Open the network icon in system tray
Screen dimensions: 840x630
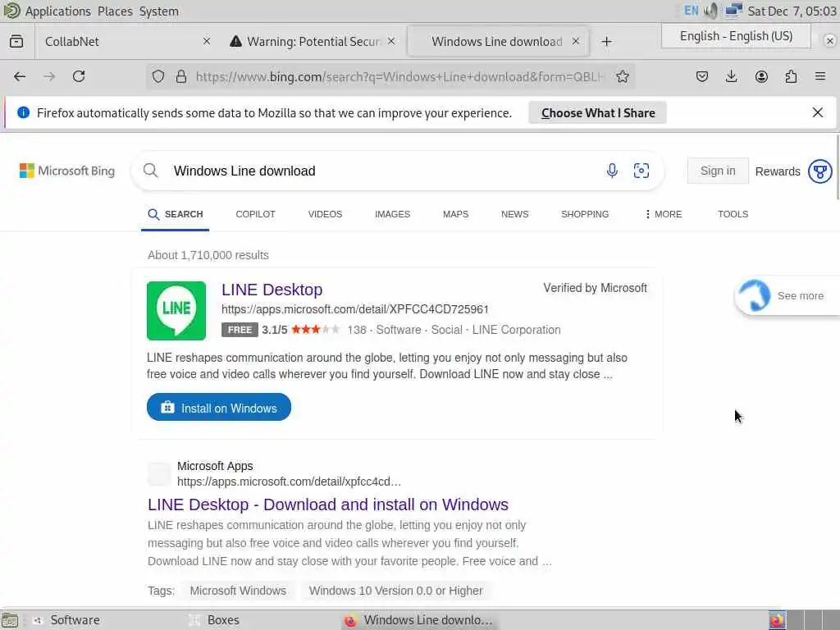pos(733,11)
